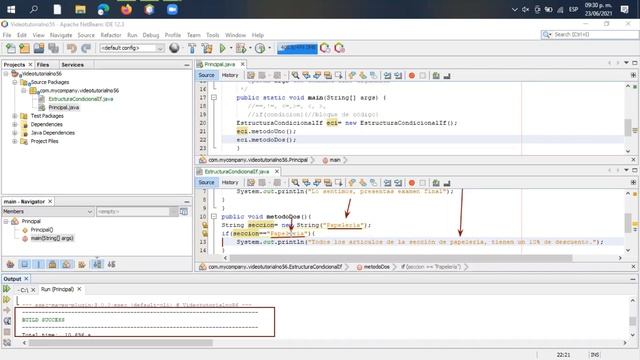The height and width of the screenshot is (360, 640).
Task: Switch to the Services tab
Action: coord(72,64)
